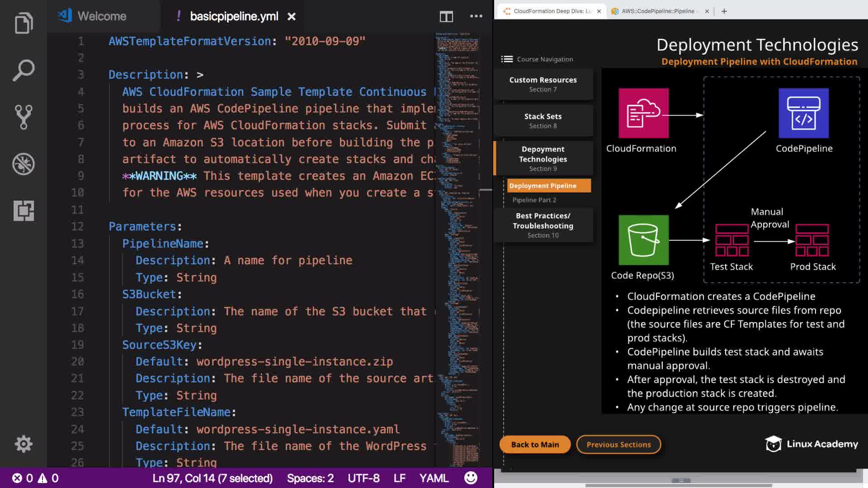Switch to AWS::CodePipeline::Pipeline browser tab
Viewport: 868px width, 488px height.
(x=657, y=11)
